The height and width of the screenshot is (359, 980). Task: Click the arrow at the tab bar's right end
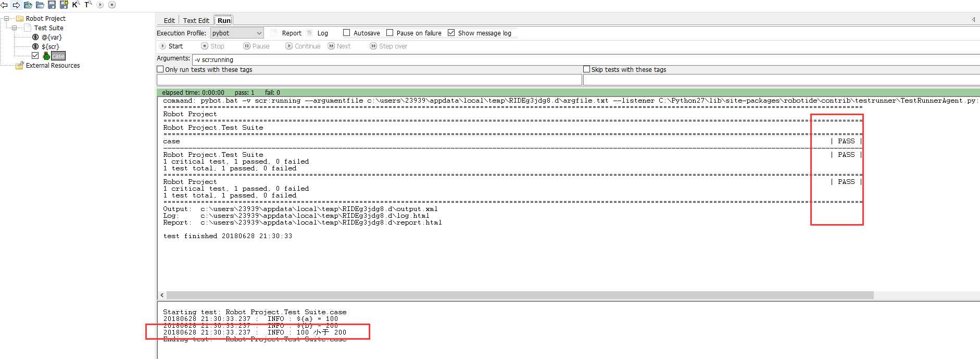tap(973, 20)
